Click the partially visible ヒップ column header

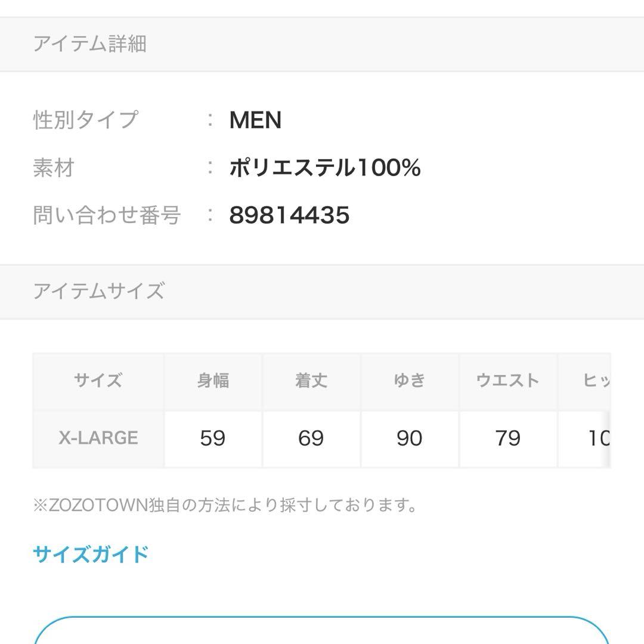point(584,380)
